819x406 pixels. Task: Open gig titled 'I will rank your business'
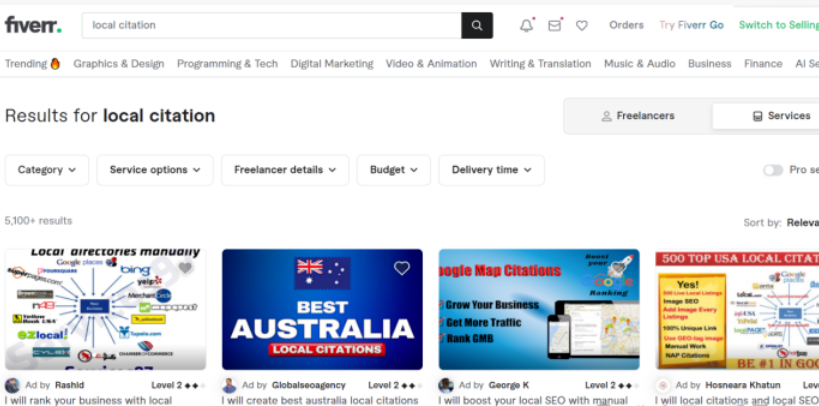[88, 401]
